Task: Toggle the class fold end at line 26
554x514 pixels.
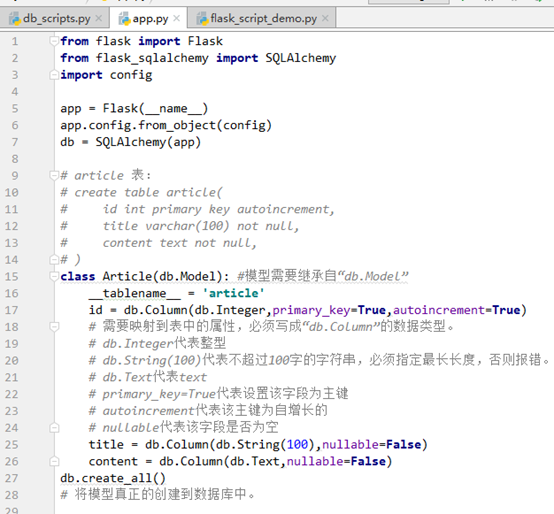Action: tap(54, 461)
